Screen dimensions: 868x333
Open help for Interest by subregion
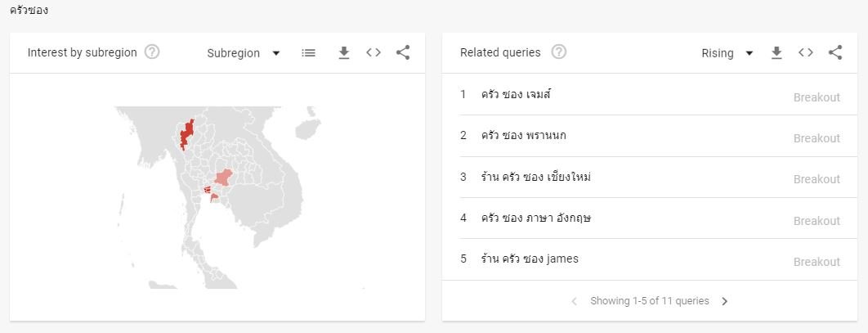click(x=152, y=52)
